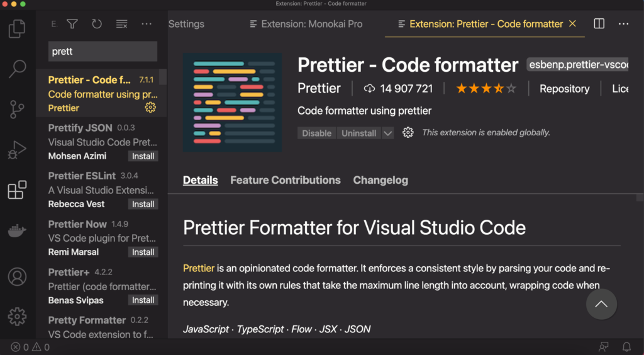The image size is (644, 355).
Task: Click 'Prettier Formatter for Visual Studio Code' heading
Action: click(355, 228)
